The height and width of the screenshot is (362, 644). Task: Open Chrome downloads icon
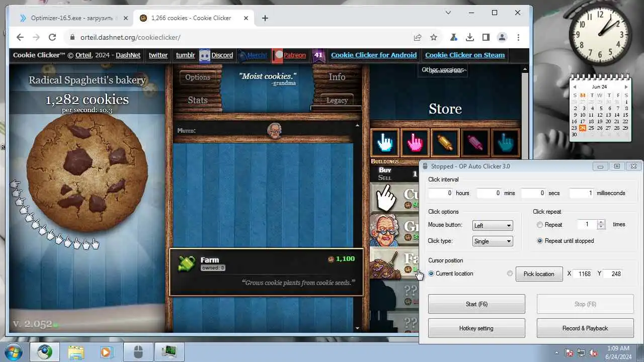tap(469, 37)
